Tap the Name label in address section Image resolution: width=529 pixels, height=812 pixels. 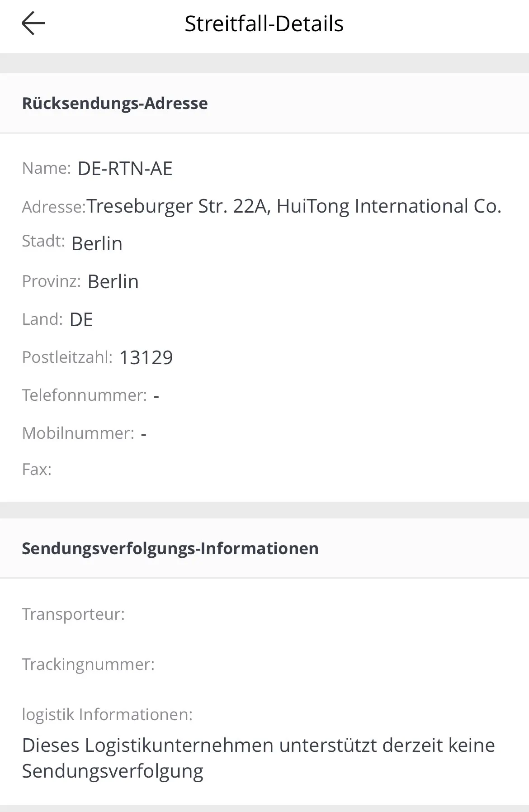coord(46,168)
